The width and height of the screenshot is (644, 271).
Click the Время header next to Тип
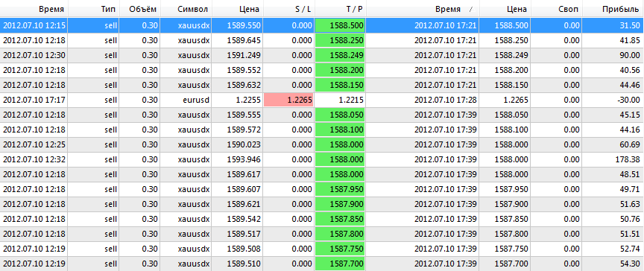[x=34, y=9]
